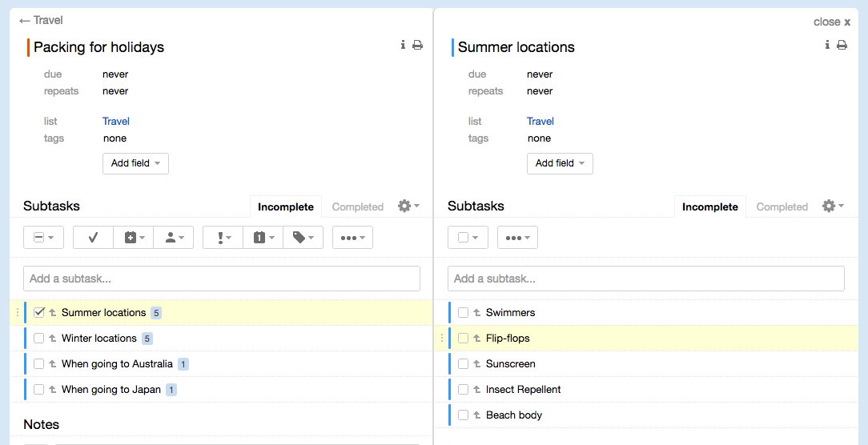Close the Summer locations panel
Screen dimensions: 868x445
831,22
